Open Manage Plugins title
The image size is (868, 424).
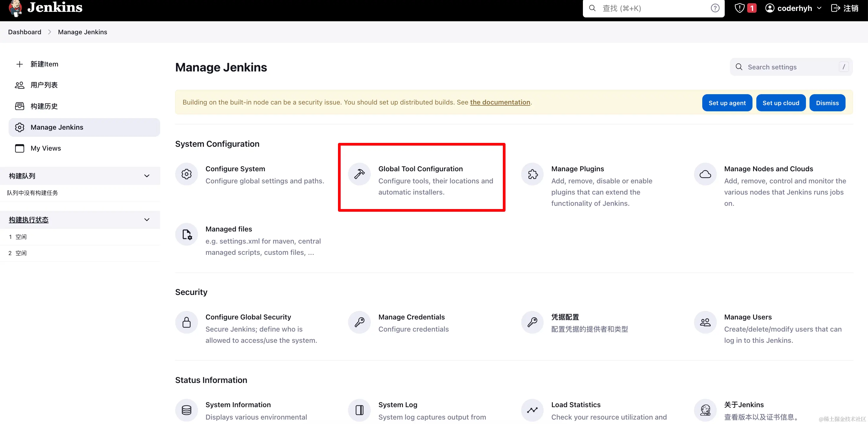pos(578,169)
